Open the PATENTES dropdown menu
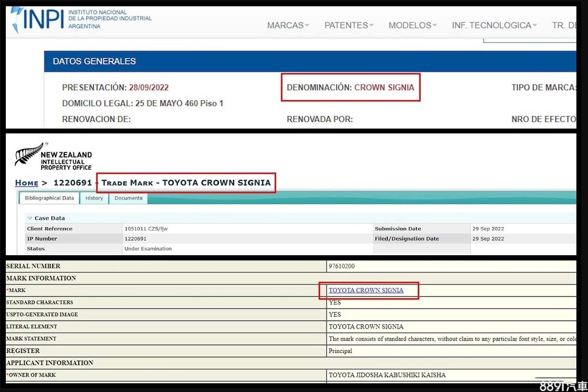The width and height of the screenshot is (588, 392). (x=349, y=26)
